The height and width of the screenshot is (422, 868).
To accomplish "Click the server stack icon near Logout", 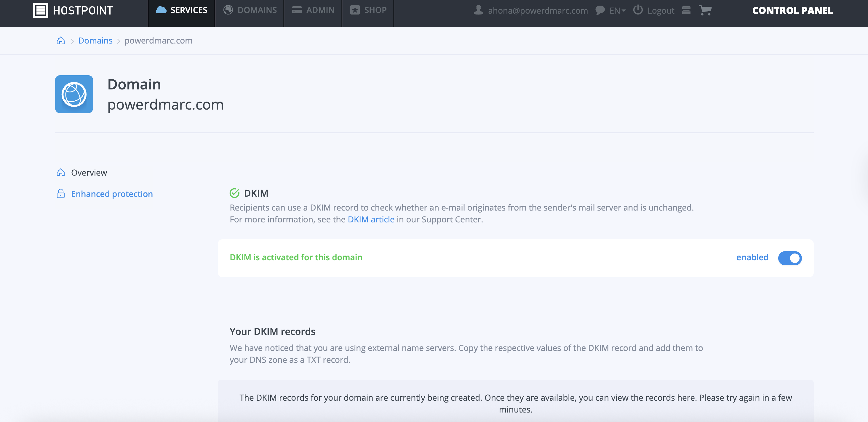I will pyautogui.click(x=686, y=10).
